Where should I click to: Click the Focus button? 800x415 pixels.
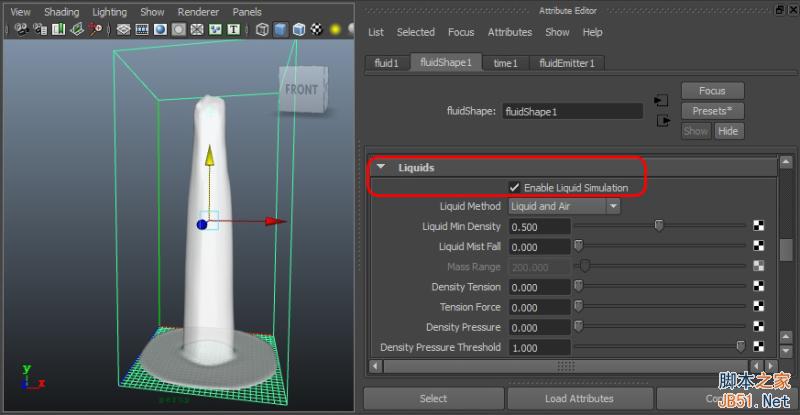pos(712,91)
